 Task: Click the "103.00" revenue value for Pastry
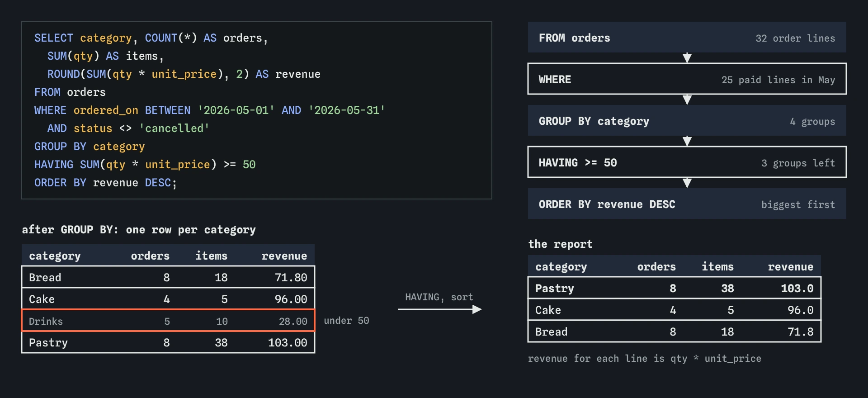click(x=288, y=343)
